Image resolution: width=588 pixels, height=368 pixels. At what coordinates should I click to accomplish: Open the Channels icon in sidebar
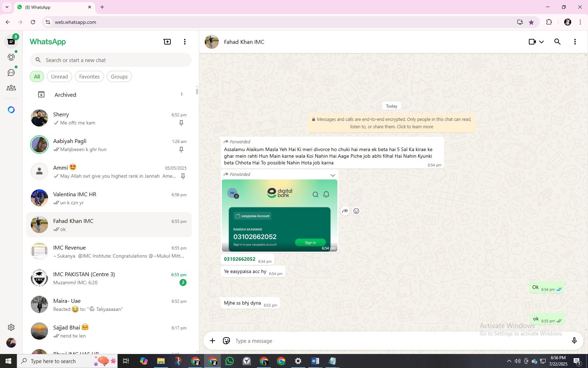pos(11,73)
